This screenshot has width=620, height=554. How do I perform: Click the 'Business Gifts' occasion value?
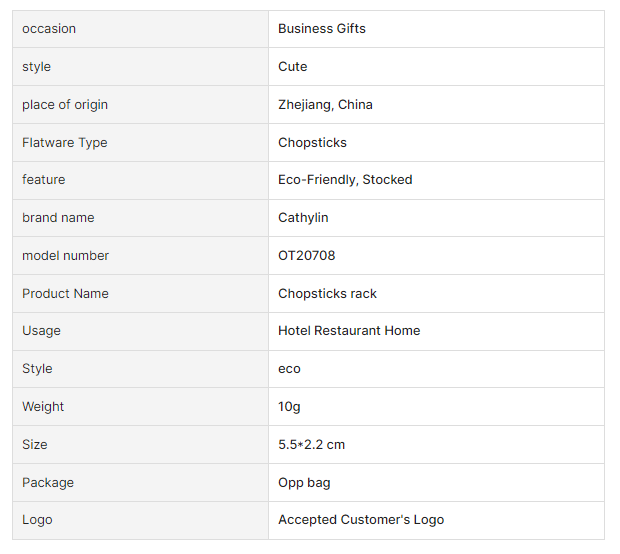tap(322, 29)
